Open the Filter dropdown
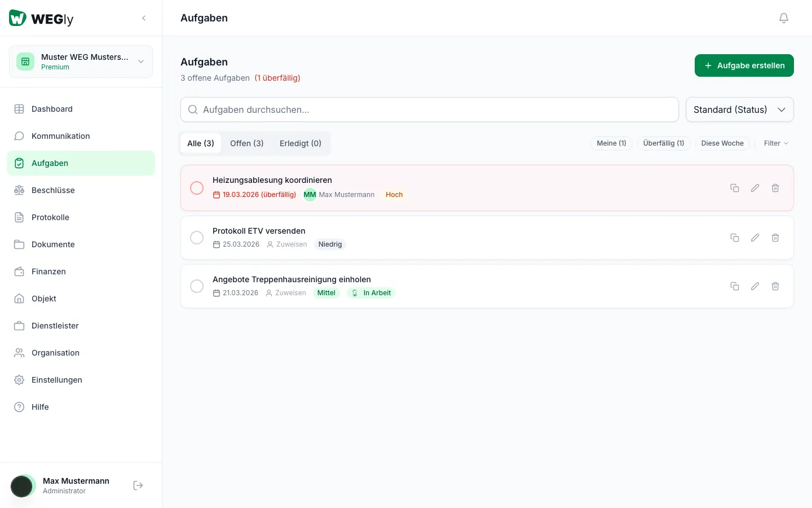The height and width of the screenshot is (508, 812). (776, 143)
